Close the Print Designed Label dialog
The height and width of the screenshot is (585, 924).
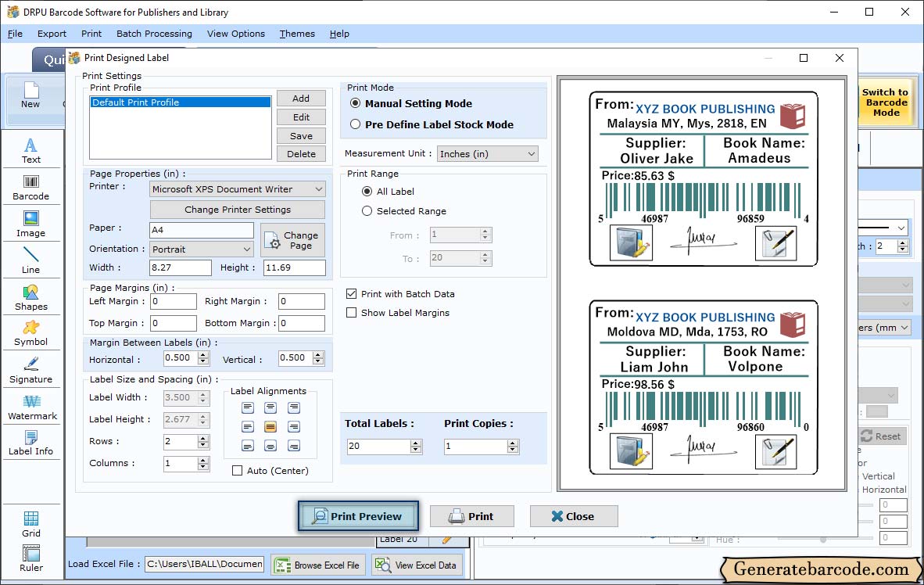(573, 516)
